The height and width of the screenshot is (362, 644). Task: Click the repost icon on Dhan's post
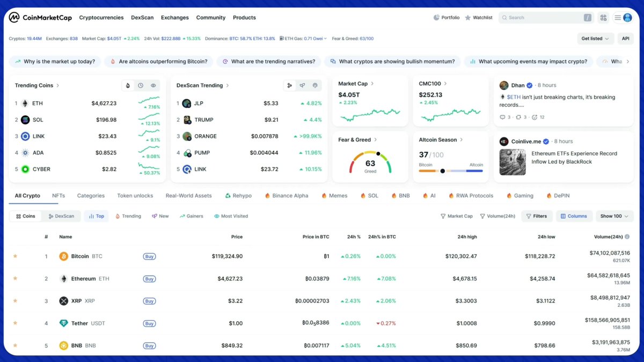(x=518, y=117)
